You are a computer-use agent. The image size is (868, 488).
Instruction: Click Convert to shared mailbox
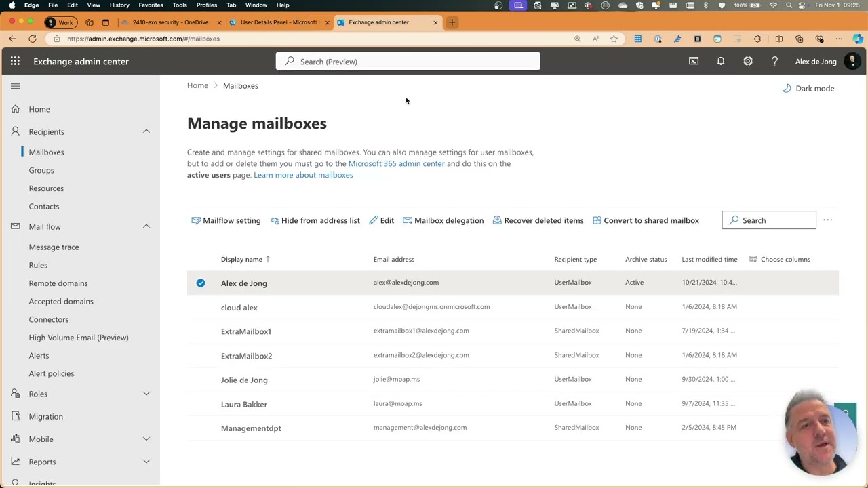point(646,220)
